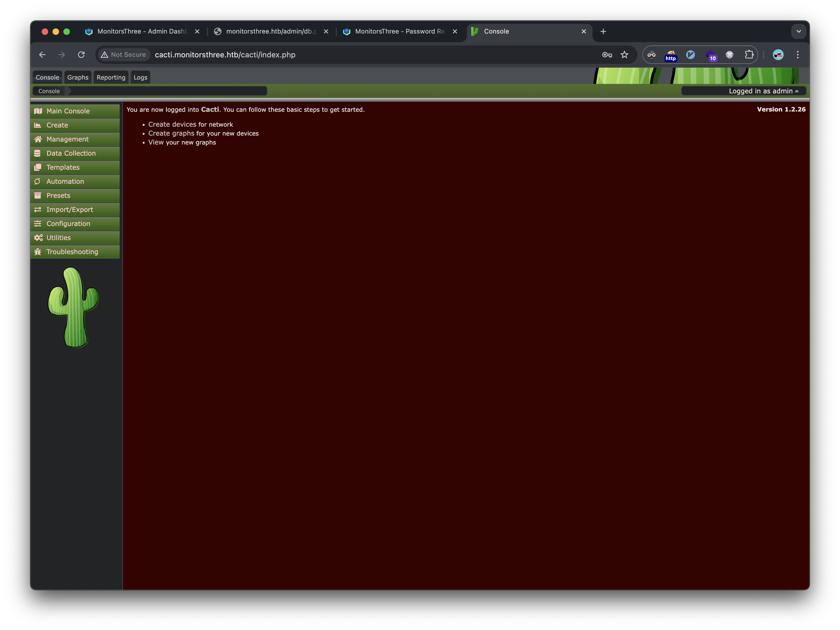
Task: Switch to the MonitorsThree Admin Dashboard browser tab
Action: coord(142,31)
